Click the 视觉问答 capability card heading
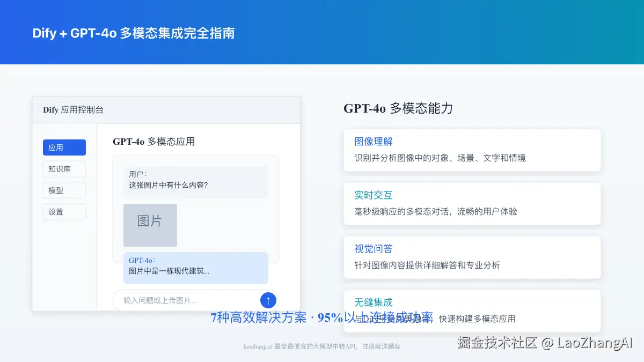 [373, 248]
